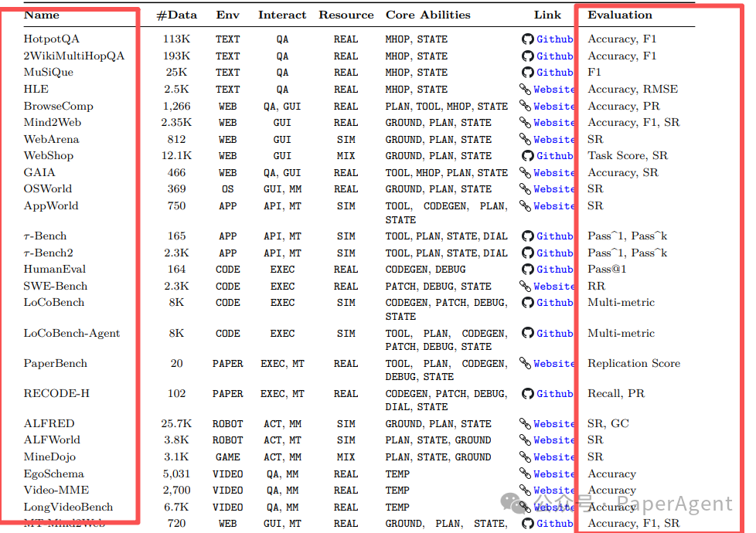The height and width of the screenshot is (533, 756).
Task: Open the Website link for ALFWorld
Action: click(553, 440)
